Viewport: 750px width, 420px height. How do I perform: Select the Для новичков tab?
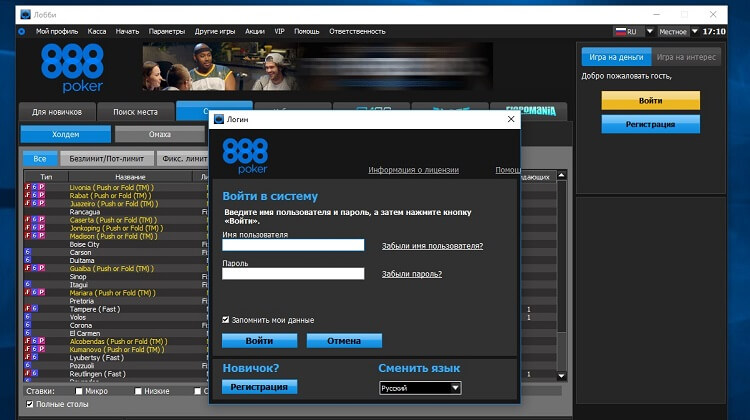click(57, 112)
